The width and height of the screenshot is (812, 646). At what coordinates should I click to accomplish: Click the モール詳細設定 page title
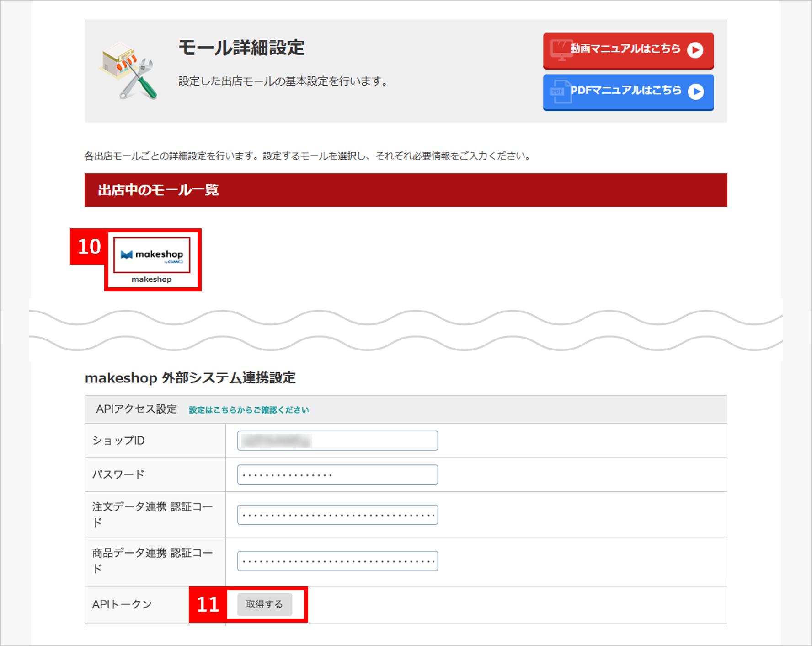pos(241,48)
